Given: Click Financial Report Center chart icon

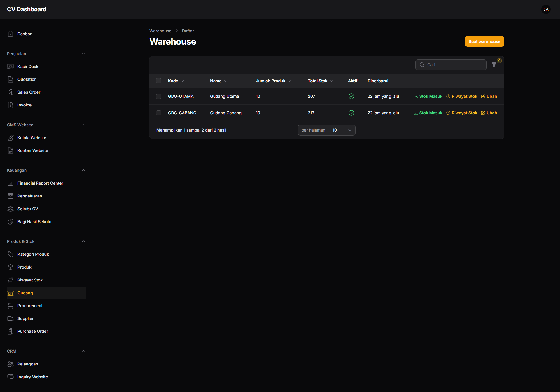Looking at the screenshot, I should (x=10, y=183).
